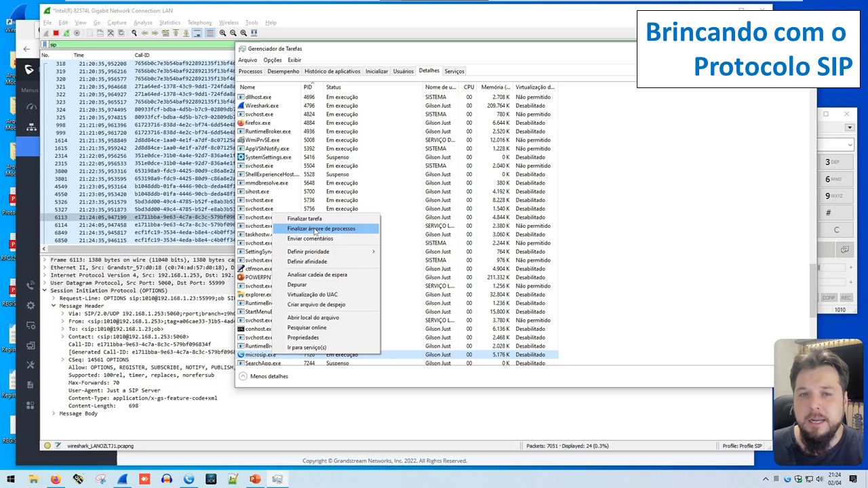Expand Frame 6113 tree node
Screen dimensions: 868x488
tap(45, 260)
